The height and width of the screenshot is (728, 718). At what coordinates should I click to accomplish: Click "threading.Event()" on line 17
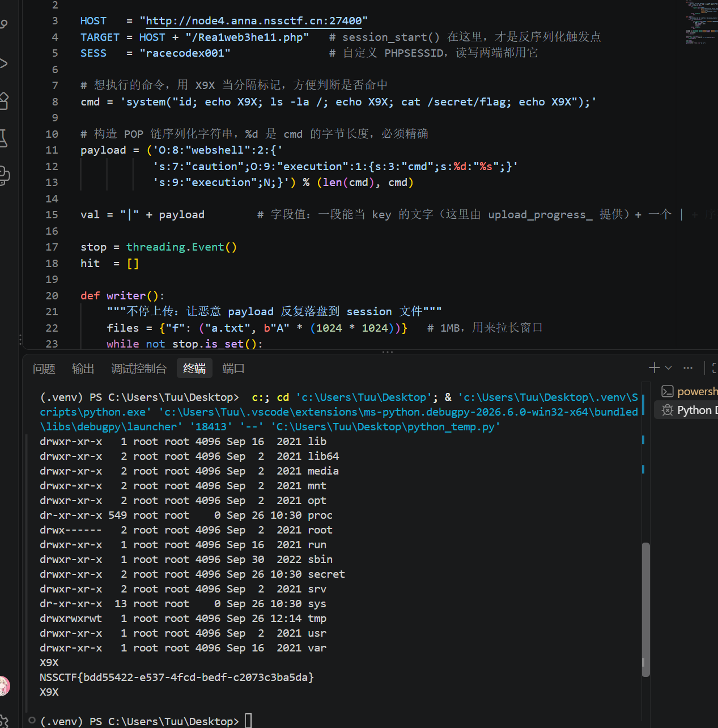point(181,247)
